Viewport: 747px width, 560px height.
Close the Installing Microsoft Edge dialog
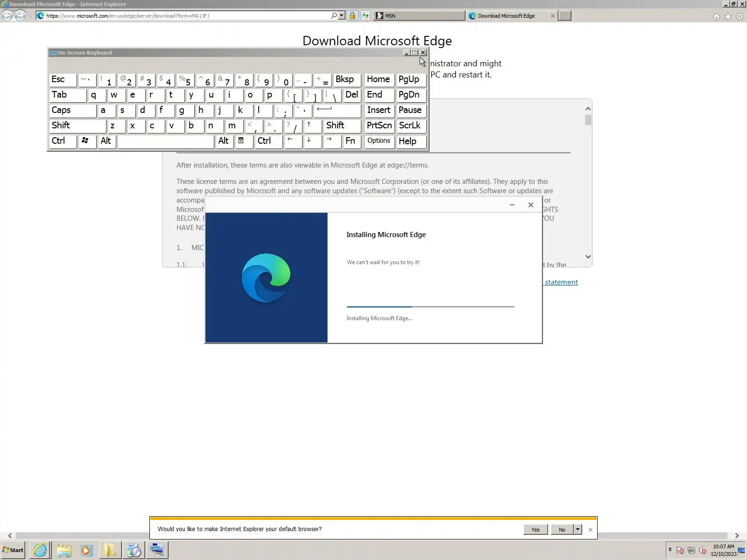click(531, 205)
